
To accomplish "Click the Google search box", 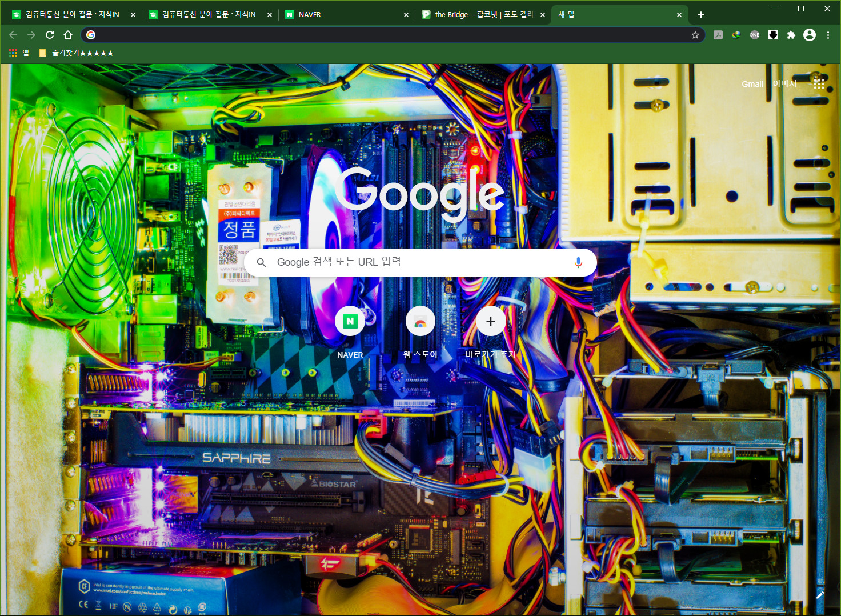I will tap(421, 262).
